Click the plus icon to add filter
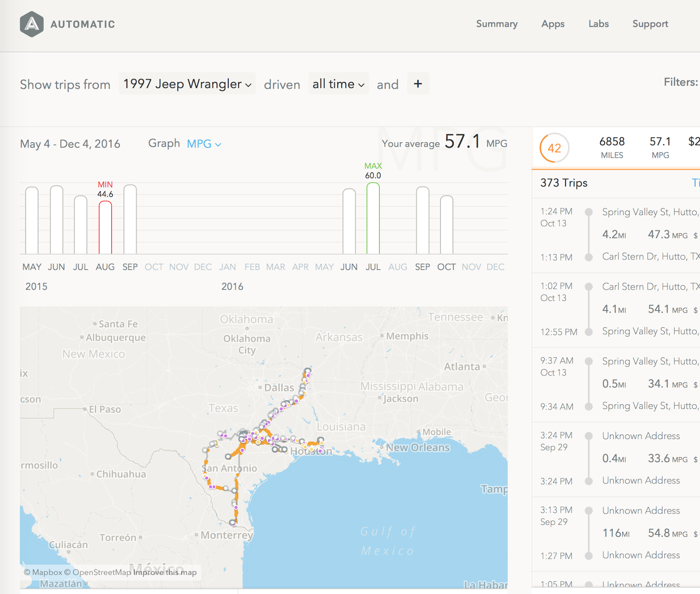The width and height of the screenshot is (700, 594). [418, 84]
